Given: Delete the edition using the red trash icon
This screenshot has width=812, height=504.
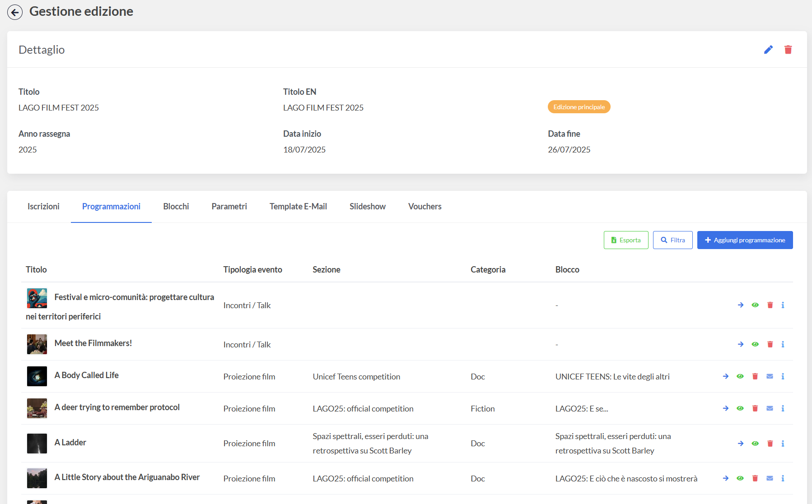Looking at the screenshot, I should tap(788, 50).
